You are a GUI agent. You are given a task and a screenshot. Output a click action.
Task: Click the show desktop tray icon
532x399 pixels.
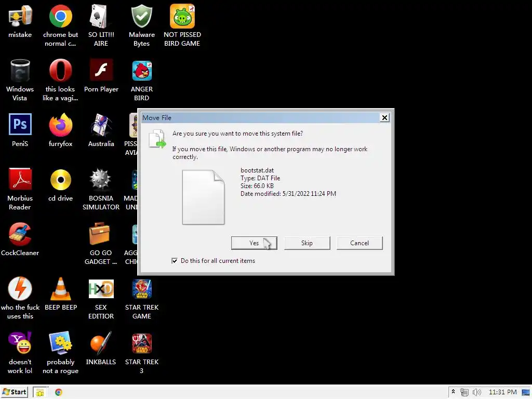[526, 392]
